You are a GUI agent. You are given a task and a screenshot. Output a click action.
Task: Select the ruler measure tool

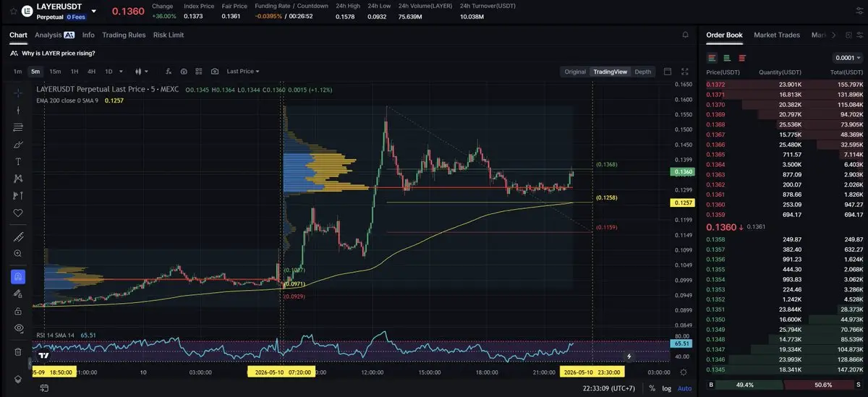18,236
